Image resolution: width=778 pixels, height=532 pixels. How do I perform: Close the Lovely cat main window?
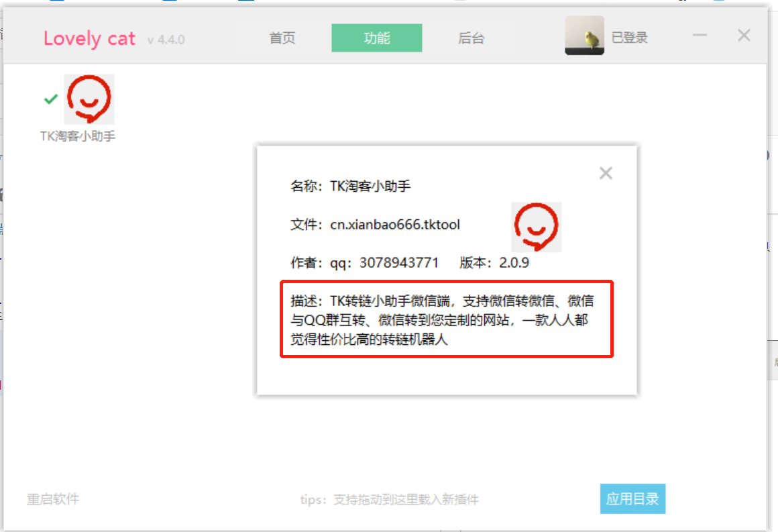click(x=744, y=36)
